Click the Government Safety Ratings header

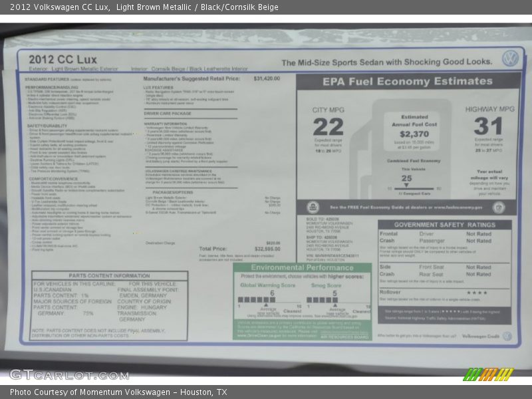pos(444,225)
